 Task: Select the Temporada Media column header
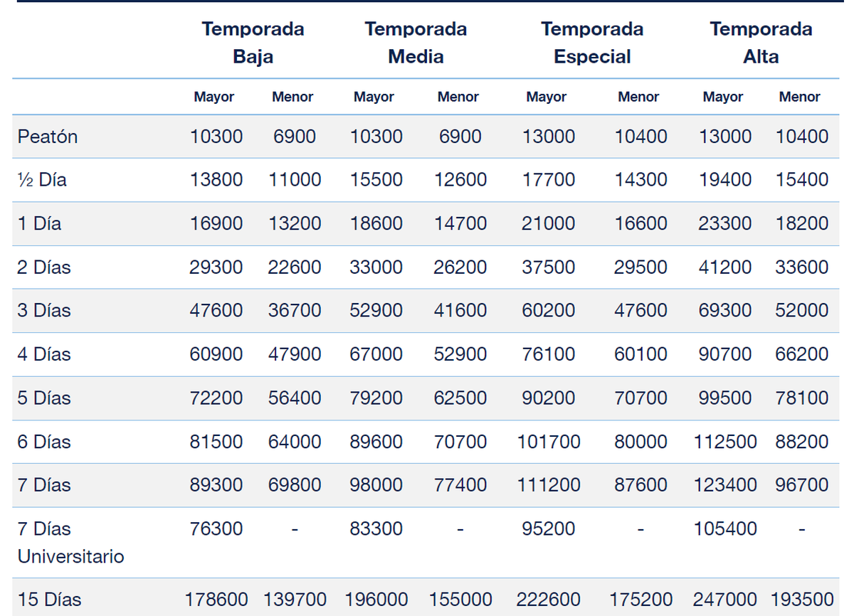tap(416, 43)
